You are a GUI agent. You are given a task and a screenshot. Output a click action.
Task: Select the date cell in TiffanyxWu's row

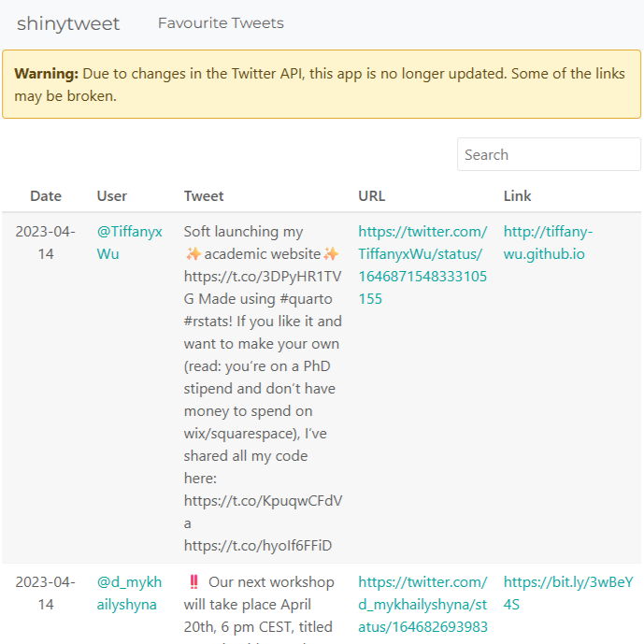point(46,242)
